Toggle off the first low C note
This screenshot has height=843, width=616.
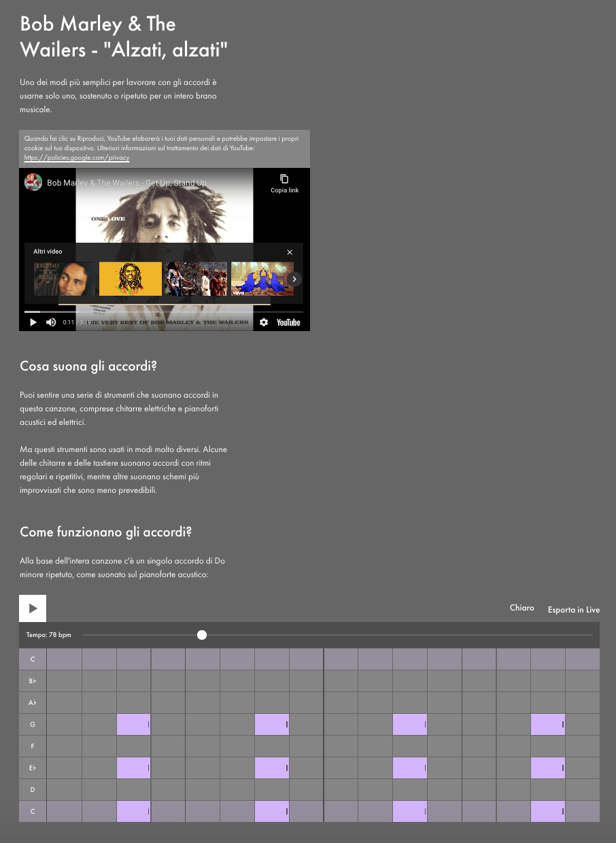[x=133, y=812]
